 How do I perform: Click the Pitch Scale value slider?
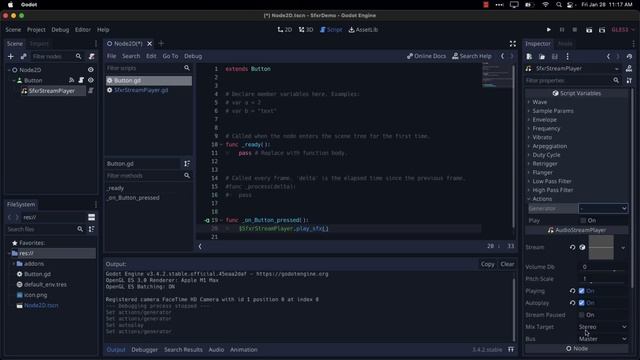[603, 279]
